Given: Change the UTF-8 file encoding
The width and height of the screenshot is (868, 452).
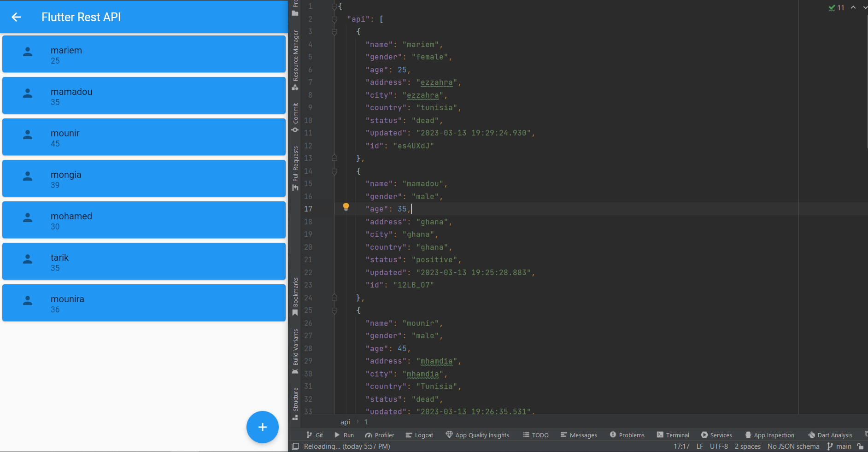Looking at the screenshot, I should [719, 446].
